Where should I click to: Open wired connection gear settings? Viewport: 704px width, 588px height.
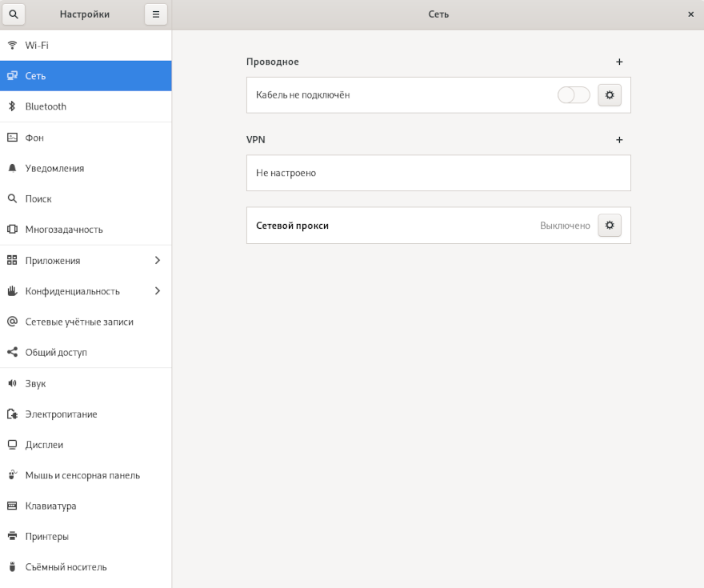pyautogui.click(x=610, y=95)
